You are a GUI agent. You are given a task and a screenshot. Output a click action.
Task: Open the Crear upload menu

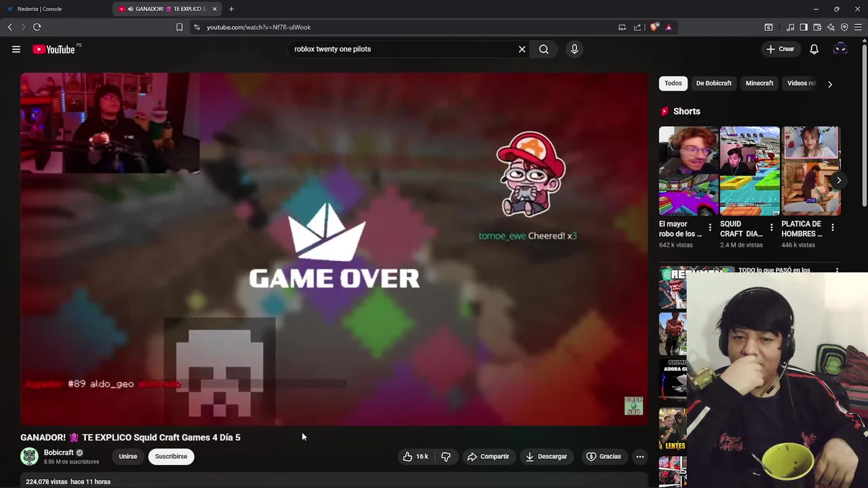click(780, 49)
